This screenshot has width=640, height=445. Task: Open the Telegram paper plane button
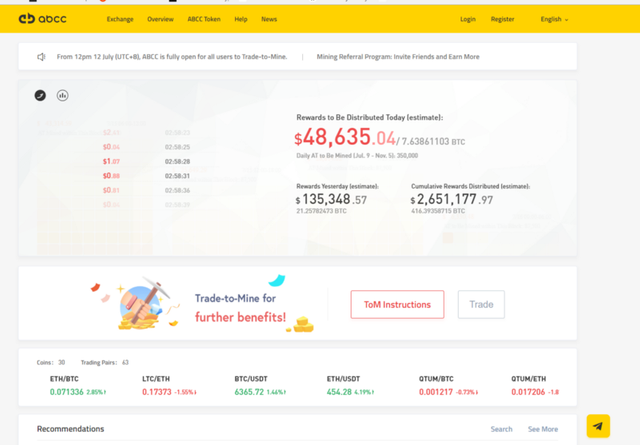pyautogui.click(x=598, y=426)
